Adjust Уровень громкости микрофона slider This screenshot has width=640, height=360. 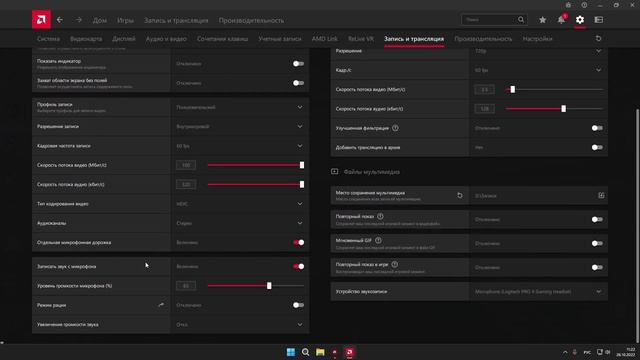256,286
